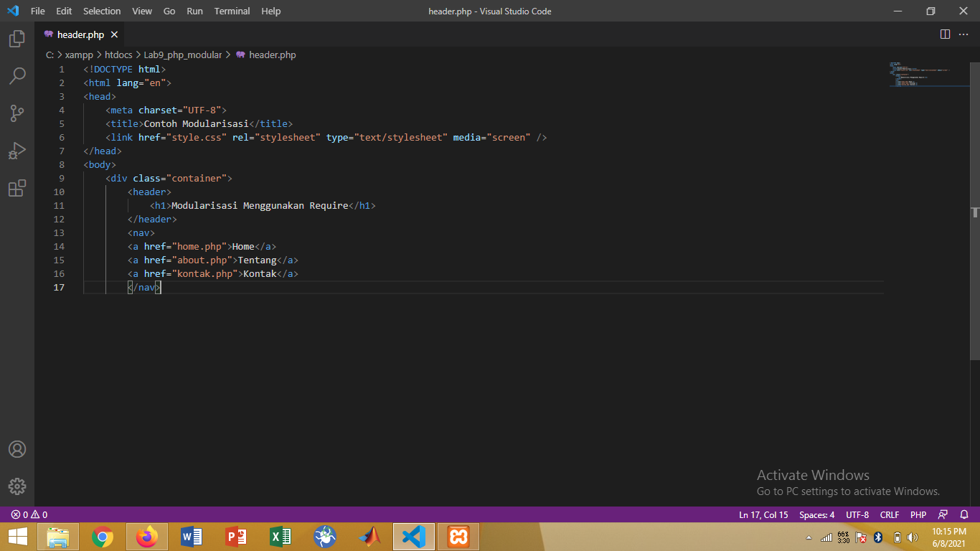Open the Extensions view
The height and width of the screenshot is (551, 980).
tap(17, 188)
